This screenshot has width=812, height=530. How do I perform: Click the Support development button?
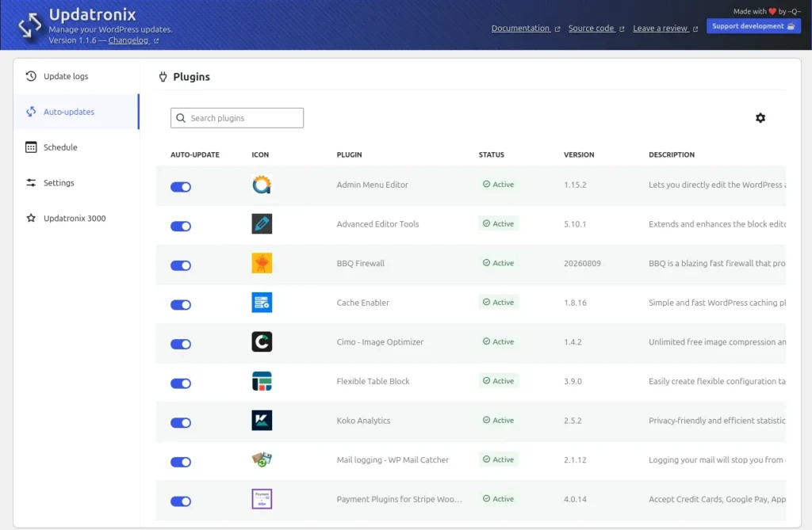pyautogui.click(x=753, y=26)
